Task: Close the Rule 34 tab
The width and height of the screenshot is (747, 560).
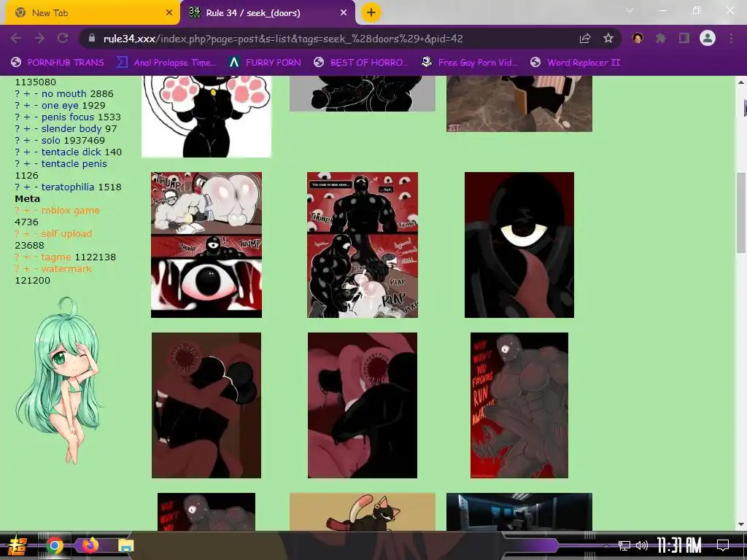Action: point(344,13)
